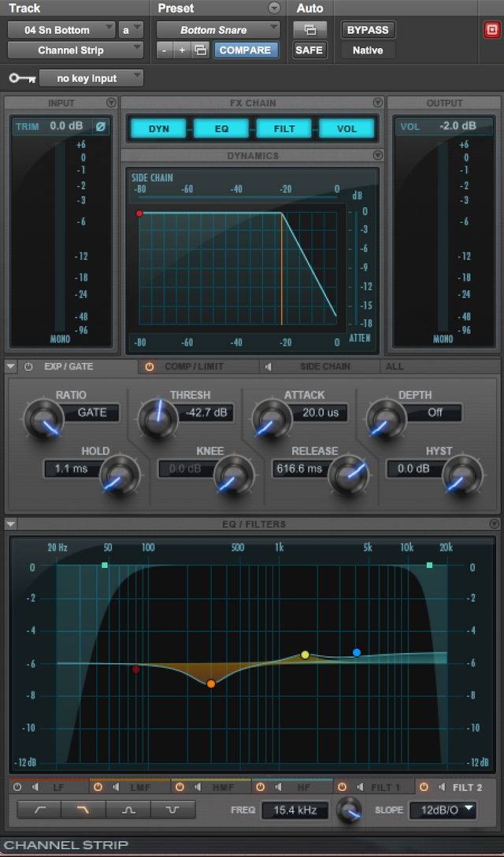Open the SLOPE 12dB/O dropdown
This screenshot has height=857, width=504.
(443, 810)
